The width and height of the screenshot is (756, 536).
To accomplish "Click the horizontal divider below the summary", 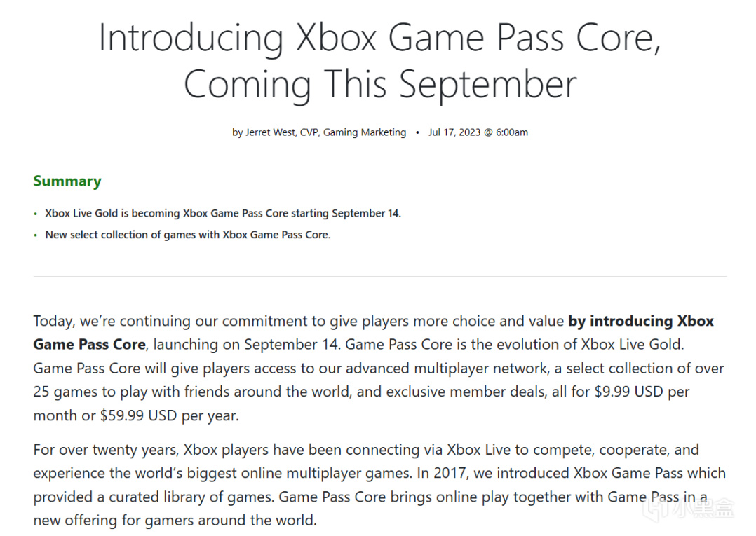I will tap(380, 277).
